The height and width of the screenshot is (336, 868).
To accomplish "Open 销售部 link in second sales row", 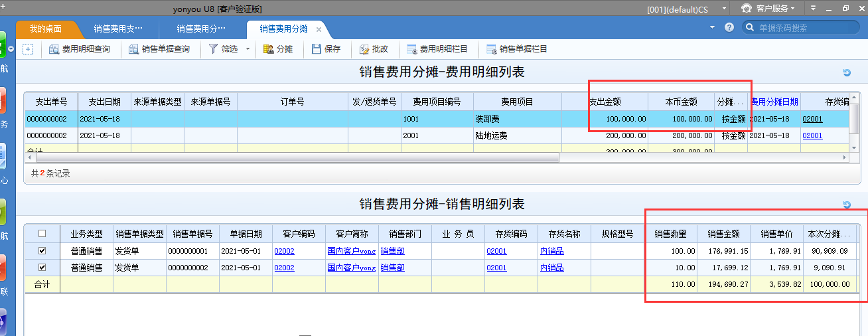I will [x=393, y=268].
